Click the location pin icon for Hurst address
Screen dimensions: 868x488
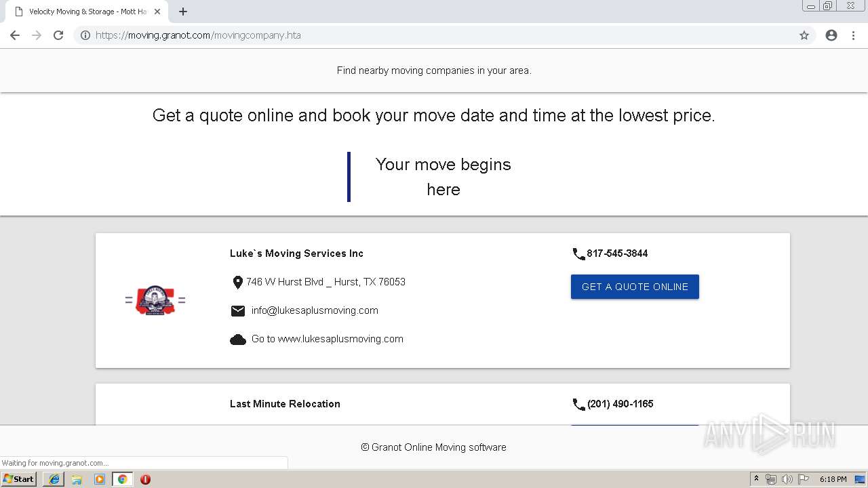click(237, 283)
